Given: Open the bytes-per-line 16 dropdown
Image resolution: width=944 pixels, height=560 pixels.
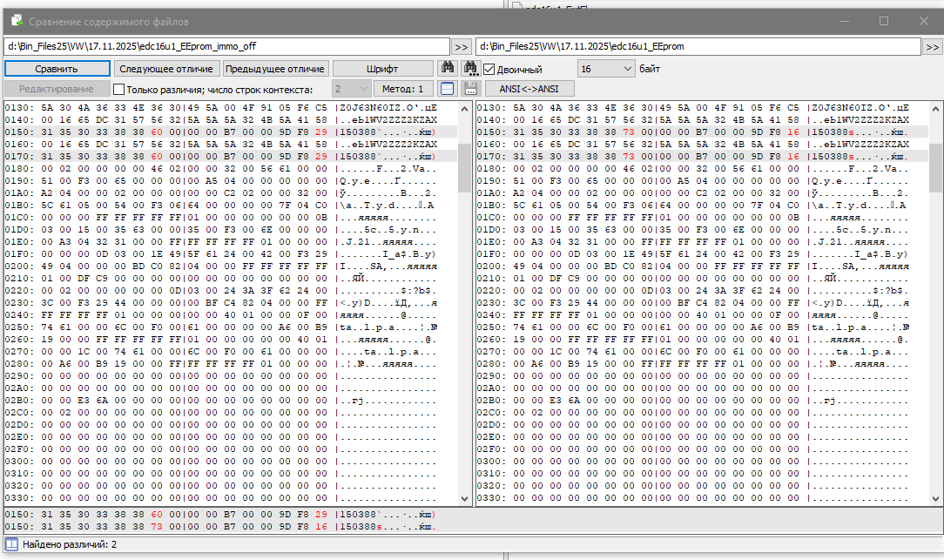Looking at the screenshot, I should click(606, 68).
